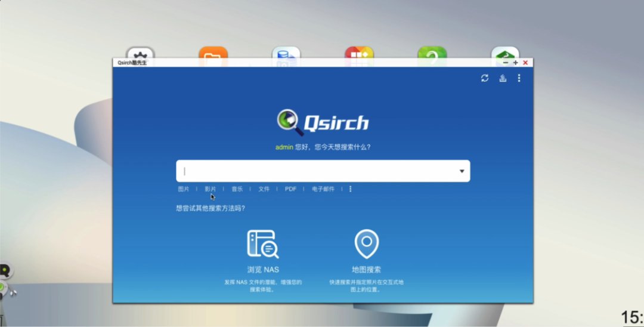Screen dimensions: 644x327
Task: Filter search by 图片
Action: point(184,189)
